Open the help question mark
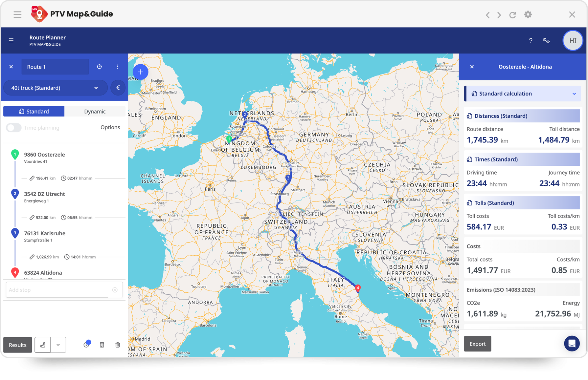Screen dimensions: 588x380 [x=531, y=40]
